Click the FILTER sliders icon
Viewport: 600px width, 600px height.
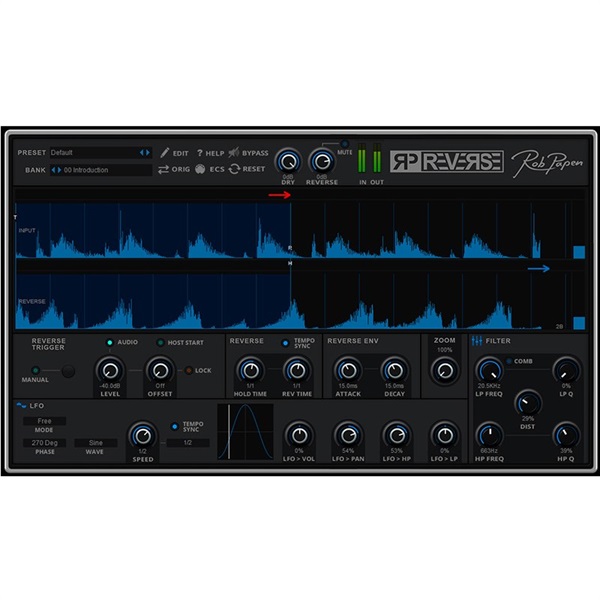(x=477, y=341)
